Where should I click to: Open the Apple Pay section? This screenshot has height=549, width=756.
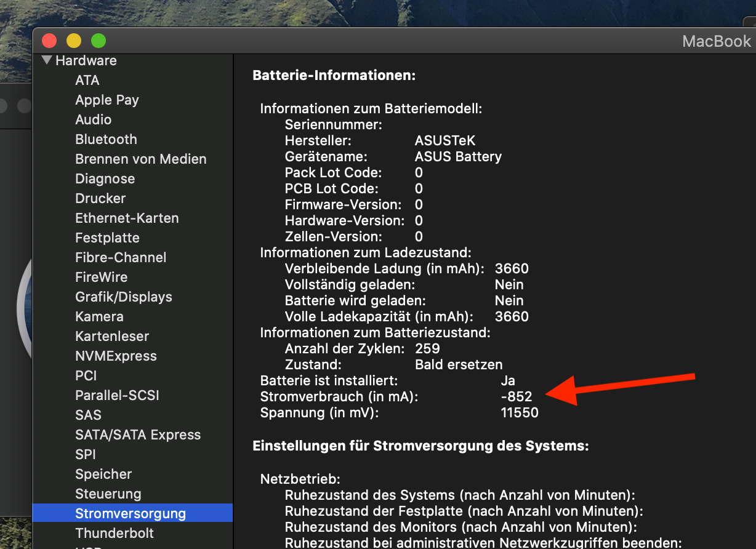[x=107, y=100]
